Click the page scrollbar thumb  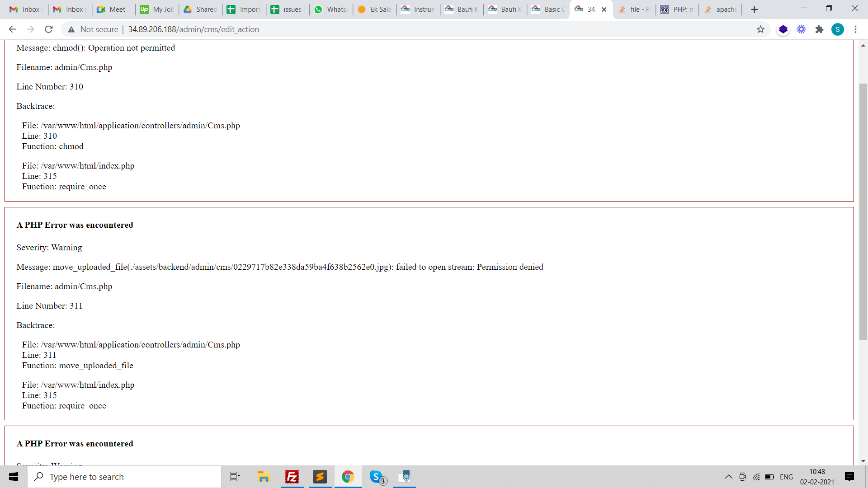863,211
